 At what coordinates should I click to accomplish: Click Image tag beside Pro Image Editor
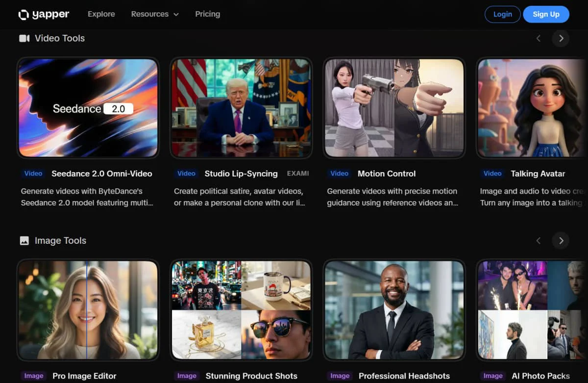click(x=34, y=376)
